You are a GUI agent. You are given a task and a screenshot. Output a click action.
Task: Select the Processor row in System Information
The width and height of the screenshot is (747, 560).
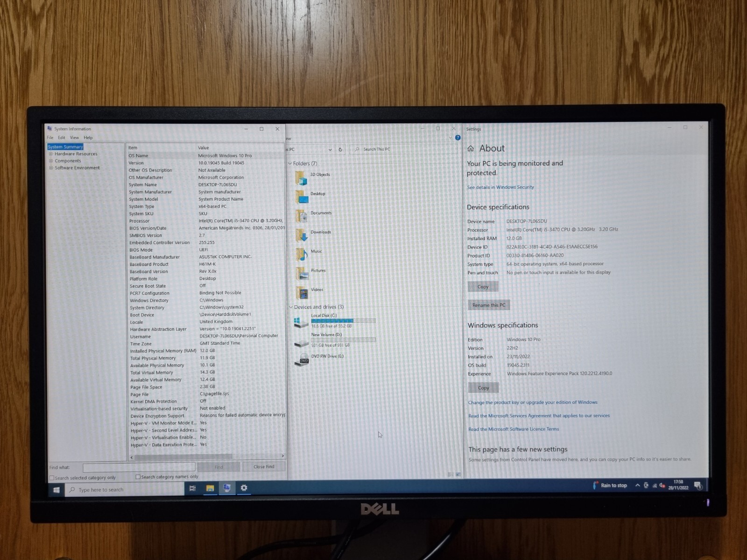206,221
